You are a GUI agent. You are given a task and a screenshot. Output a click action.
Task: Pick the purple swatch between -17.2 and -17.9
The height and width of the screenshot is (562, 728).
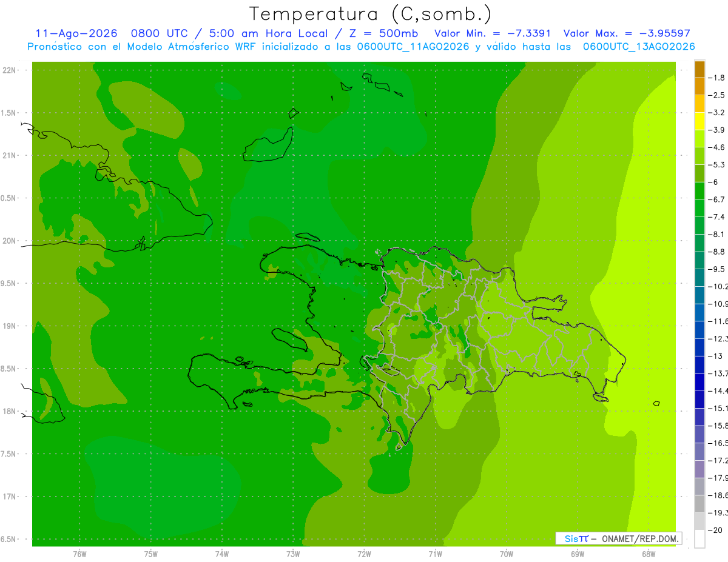pyautogui.click(x=699, y=469)
